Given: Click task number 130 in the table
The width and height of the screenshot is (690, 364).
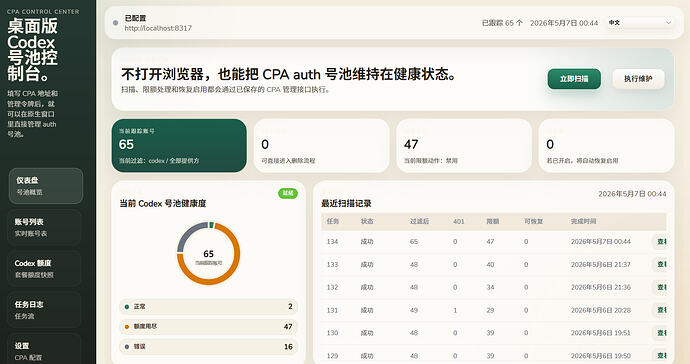Looking at the screenshot, I should coord(332,333).
